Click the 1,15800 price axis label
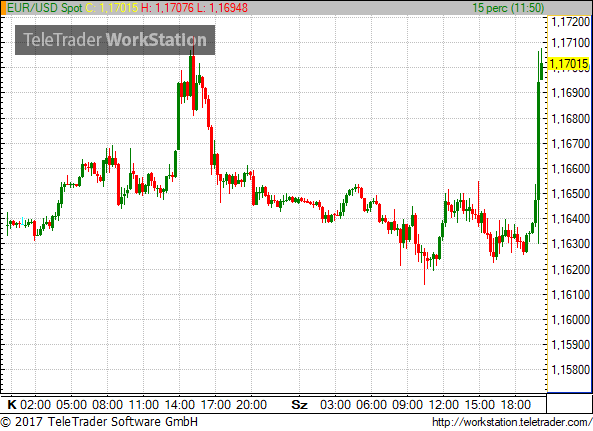593x431 pixels. tap(570, 369)
